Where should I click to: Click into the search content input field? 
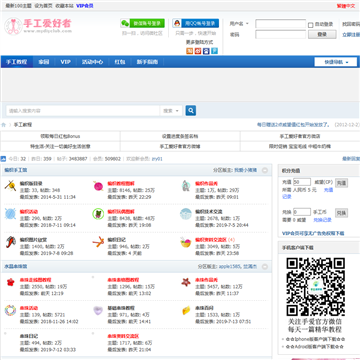coord(83,111)
